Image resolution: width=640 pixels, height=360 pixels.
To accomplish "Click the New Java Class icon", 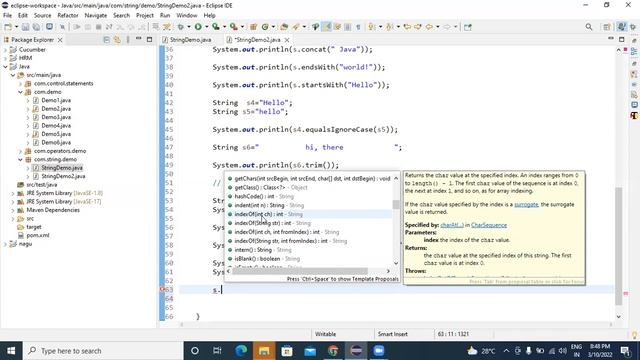I will [265, 27].
